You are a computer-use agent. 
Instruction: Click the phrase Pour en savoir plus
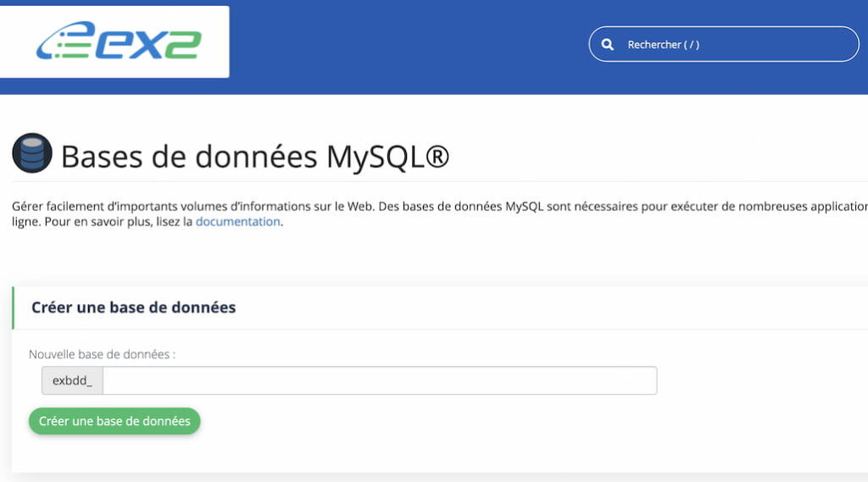click(98, 221)
